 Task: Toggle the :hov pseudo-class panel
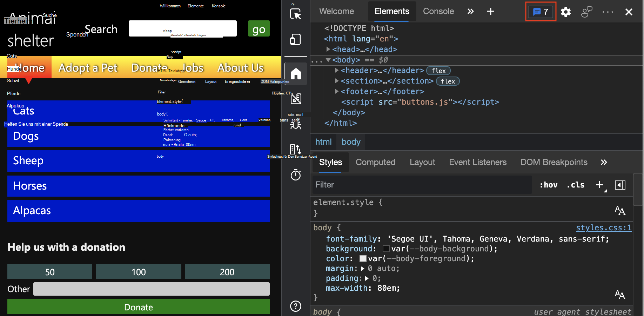pyautogui.click(x=548, y=185)
